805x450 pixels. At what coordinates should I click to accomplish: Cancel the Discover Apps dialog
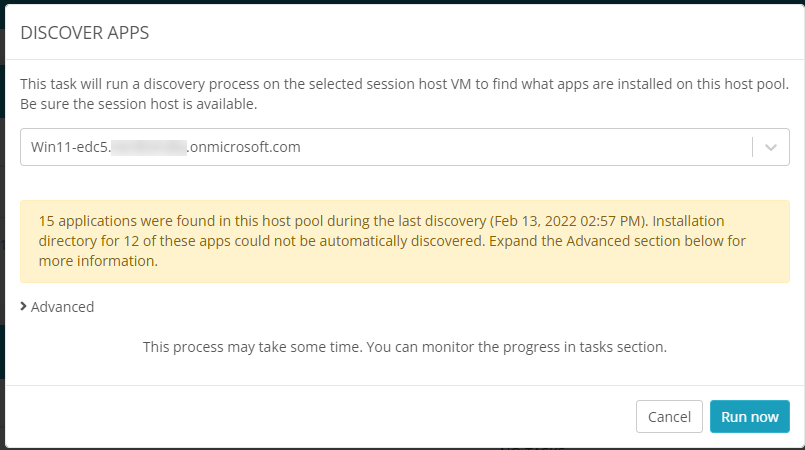[669, 417]
